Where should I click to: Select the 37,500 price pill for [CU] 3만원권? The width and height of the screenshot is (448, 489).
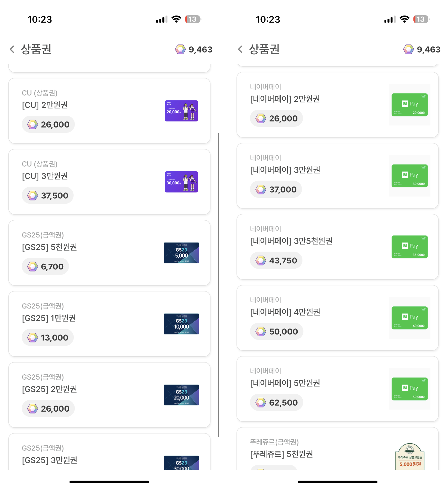(x=48, y=195)
